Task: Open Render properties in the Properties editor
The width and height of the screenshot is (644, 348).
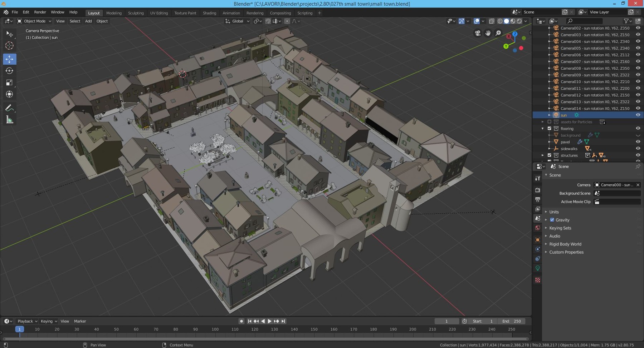Action: (538, 190)
